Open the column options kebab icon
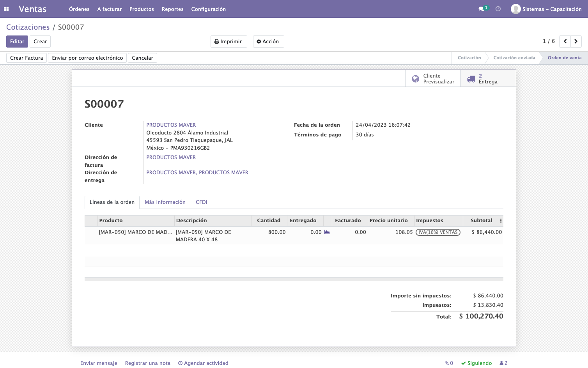This screenshot has height=368, width=588. tap(501, 221)
